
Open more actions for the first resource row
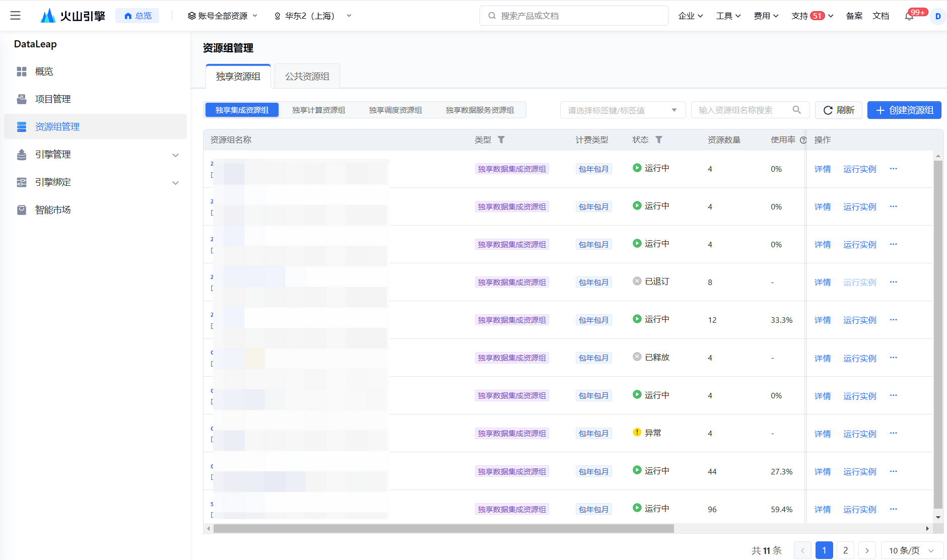click(893, 169)
